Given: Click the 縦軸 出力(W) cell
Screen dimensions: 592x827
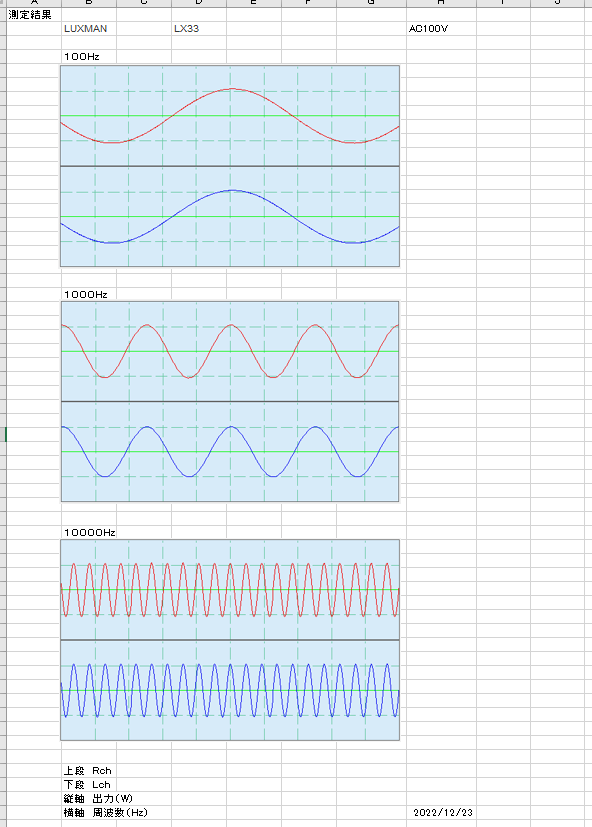Looking at the screenshot, I should point(98,799).
